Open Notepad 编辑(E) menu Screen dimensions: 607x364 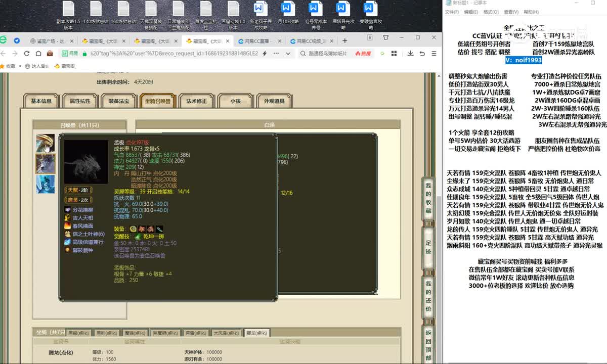[x=471, y=12]
